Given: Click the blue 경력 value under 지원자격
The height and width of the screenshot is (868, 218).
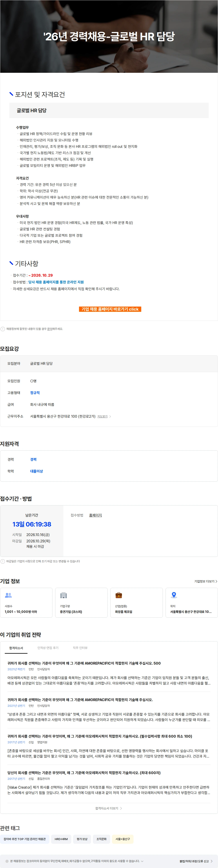Looking at the screenshot, I should coord(33,460).
